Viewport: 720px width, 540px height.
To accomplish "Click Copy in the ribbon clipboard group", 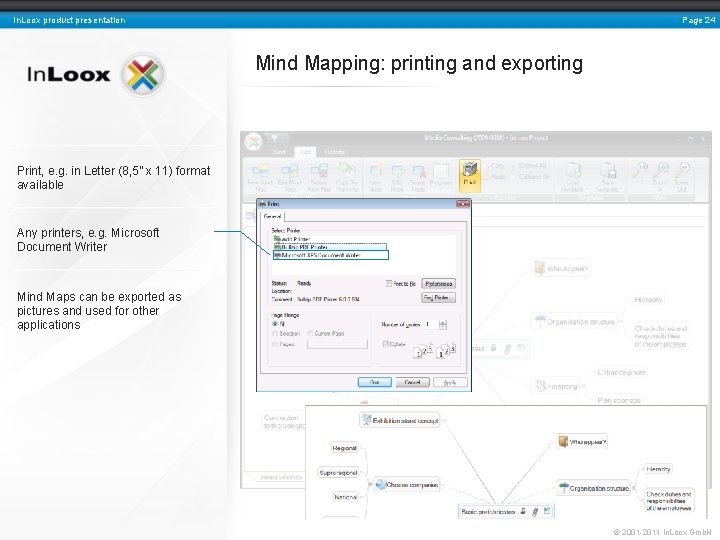I will tap(493, 165).
